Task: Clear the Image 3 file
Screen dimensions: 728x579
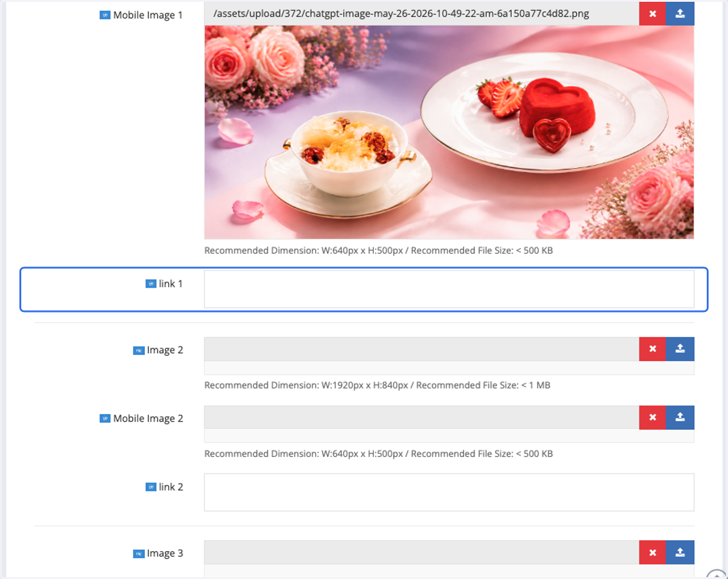Action: (653, 552)
